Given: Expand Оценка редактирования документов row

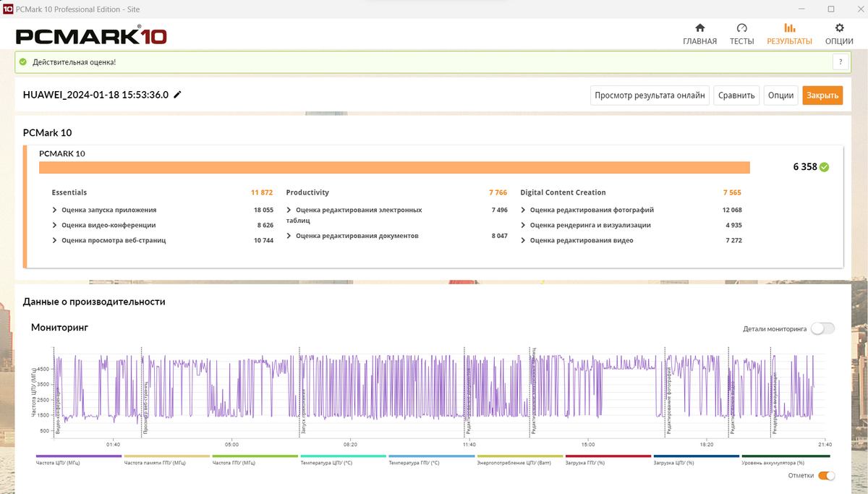Looking at the screenshot, I should click(396, 236).
